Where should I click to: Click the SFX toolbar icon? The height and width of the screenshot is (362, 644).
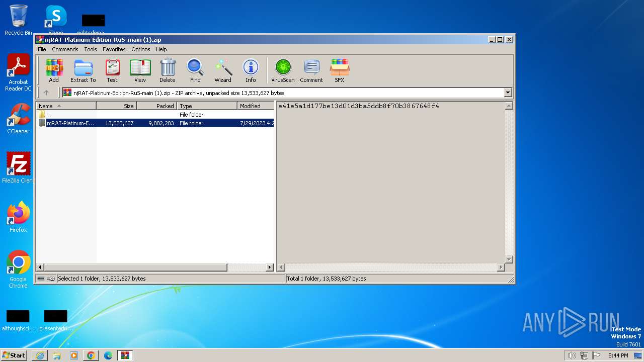pos(340,71)
